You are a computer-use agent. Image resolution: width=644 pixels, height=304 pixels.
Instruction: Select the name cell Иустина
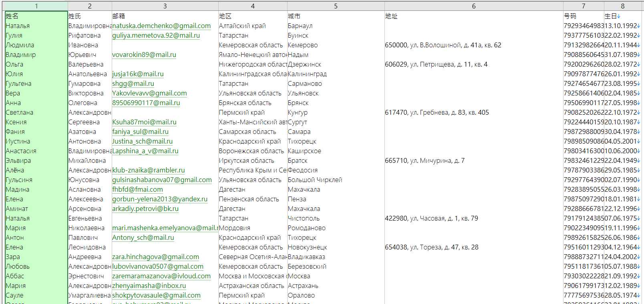pyautogui.click(x=36, y=141)
